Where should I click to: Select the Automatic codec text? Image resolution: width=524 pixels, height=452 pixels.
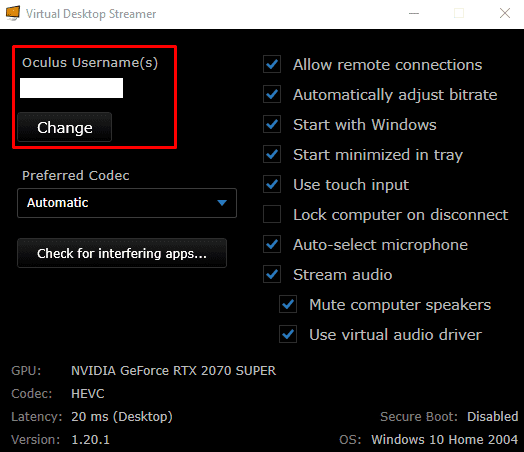click(x=57, y=202)
